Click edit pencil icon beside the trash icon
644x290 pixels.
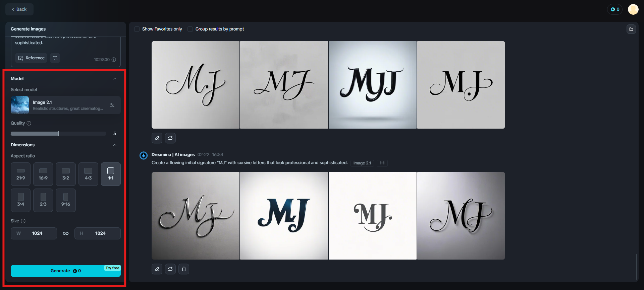[x=157, y=269]
